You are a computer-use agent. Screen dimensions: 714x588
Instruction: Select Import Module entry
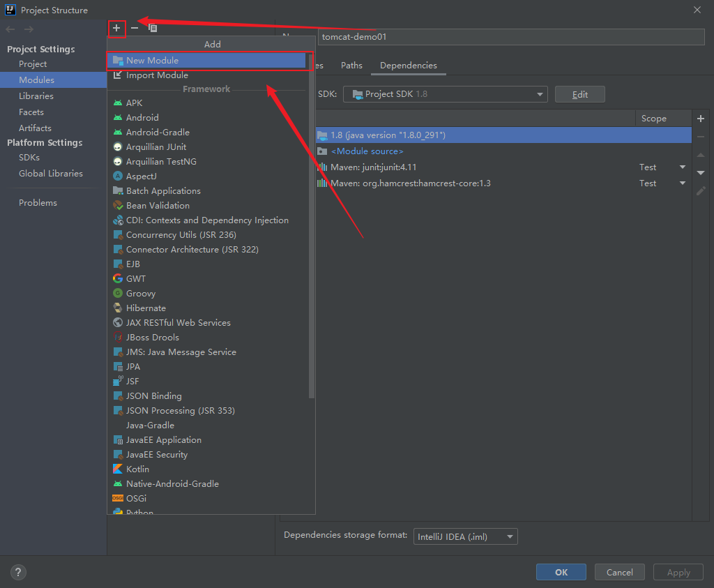tap(207, 75)
